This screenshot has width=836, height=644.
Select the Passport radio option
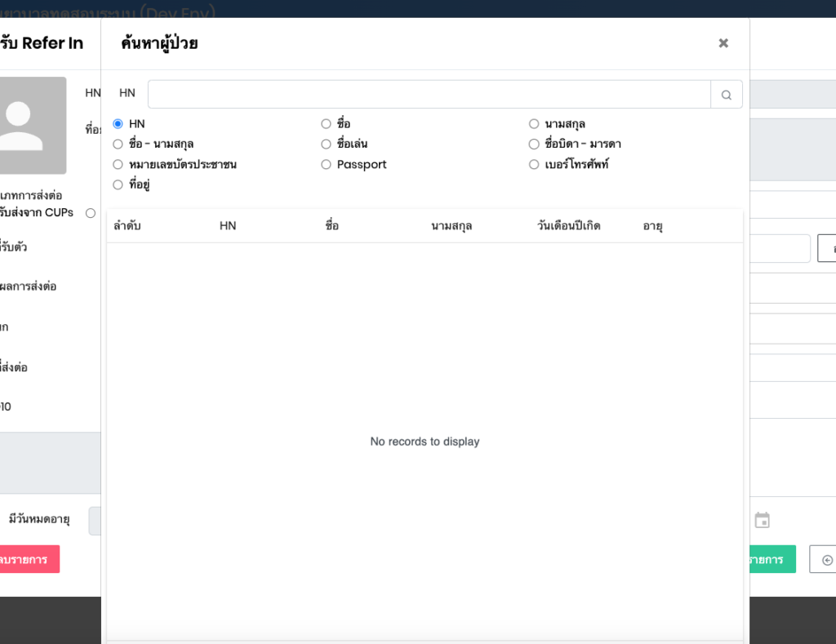click(326, 165)
